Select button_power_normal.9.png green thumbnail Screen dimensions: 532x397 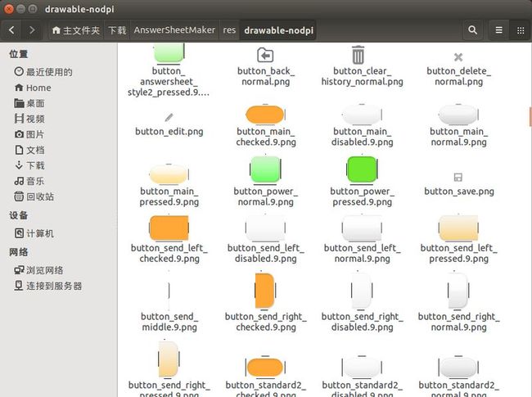(x=265, y=169)
